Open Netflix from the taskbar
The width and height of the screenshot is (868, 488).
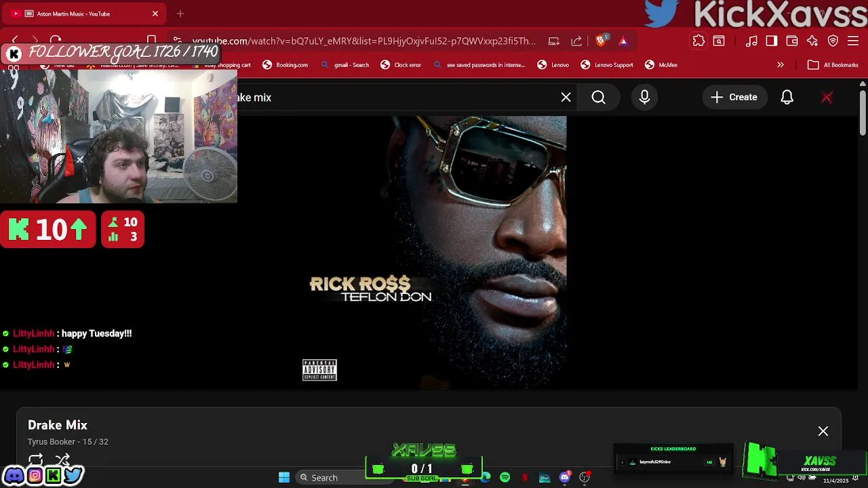point(524,477)
